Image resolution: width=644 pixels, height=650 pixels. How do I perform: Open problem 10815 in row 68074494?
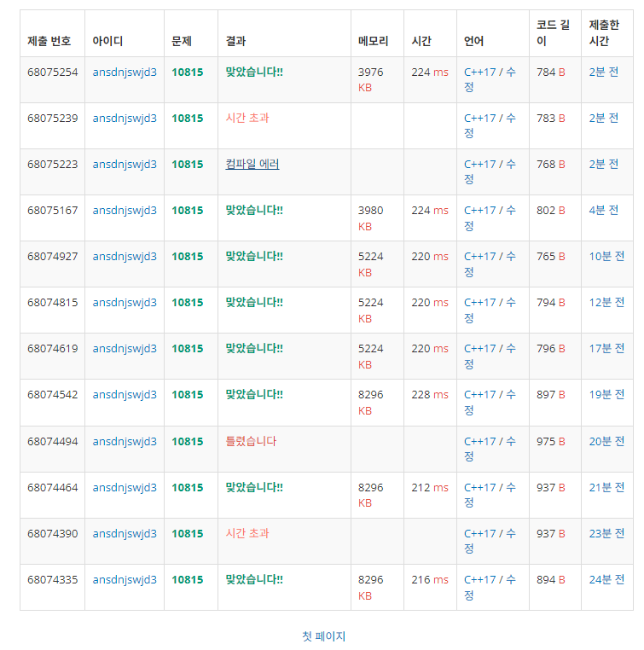[x=188, y=441]
